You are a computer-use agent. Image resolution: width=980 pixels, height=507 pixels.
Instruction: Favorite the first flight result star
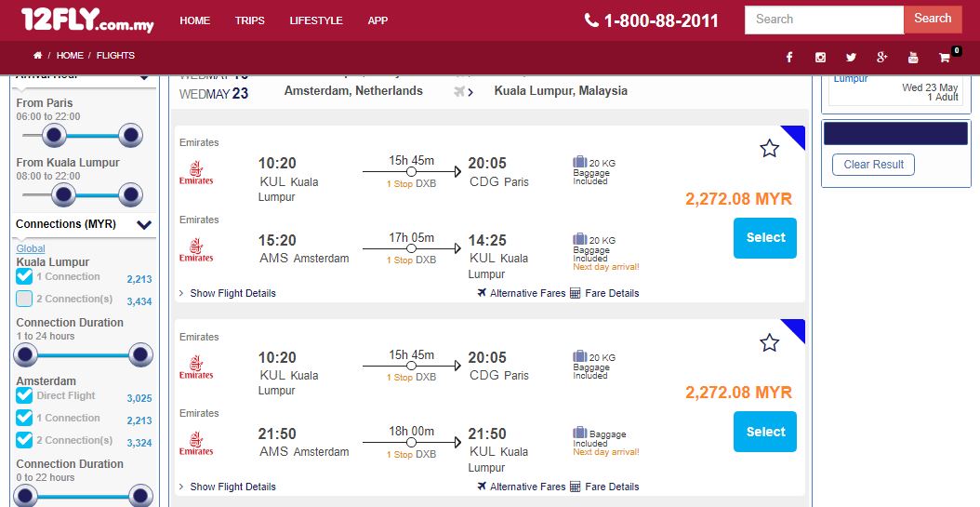tap(769, 148)
